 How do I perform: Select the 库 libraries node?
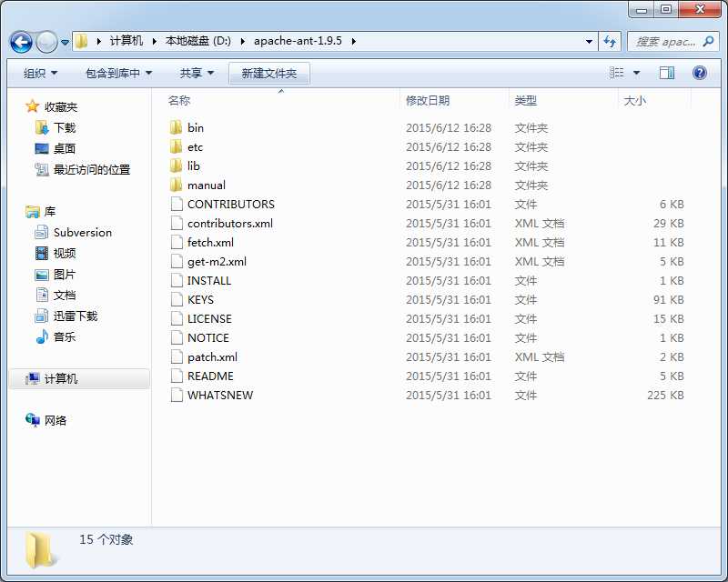(x=40, y=212)
